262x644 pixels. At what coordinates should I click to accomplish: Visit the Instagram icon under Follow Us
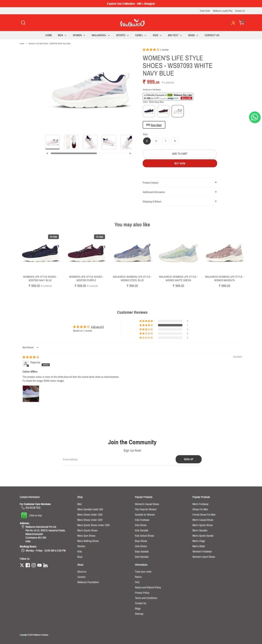(x=34, y=565)
